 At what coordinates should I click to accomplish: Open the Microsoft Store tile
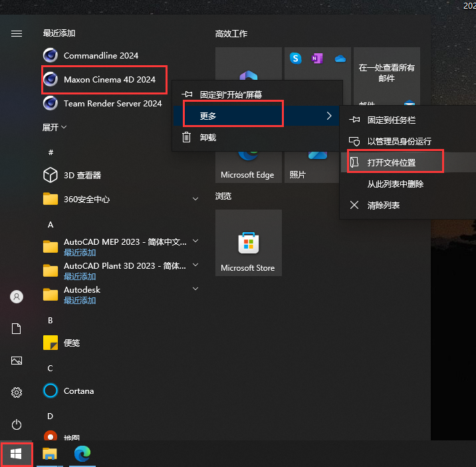click(249, 243)
